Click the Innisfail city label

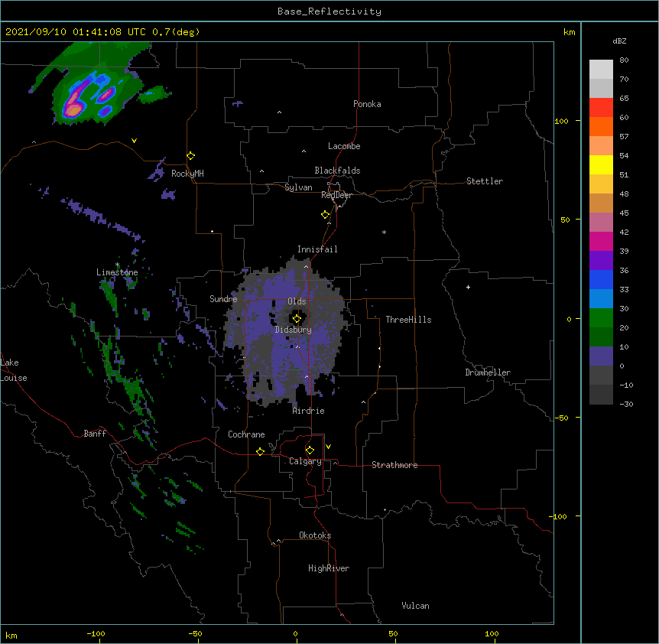click(x=317, y=249)
